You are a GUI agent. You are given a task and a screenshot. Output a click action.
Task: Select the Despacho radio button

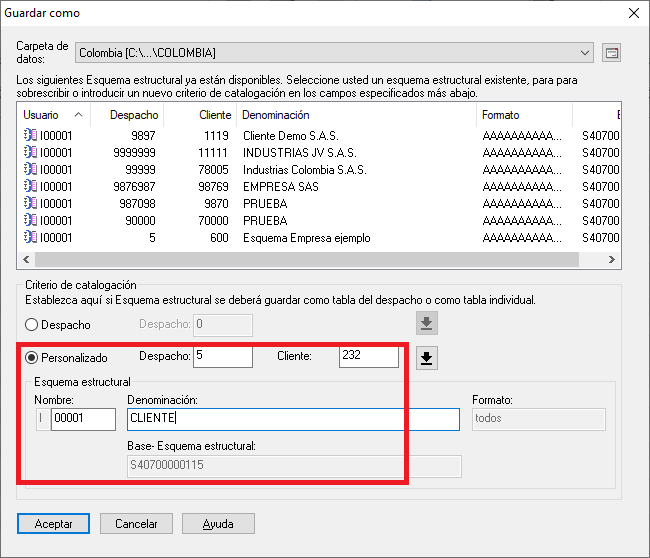point(32,325)
